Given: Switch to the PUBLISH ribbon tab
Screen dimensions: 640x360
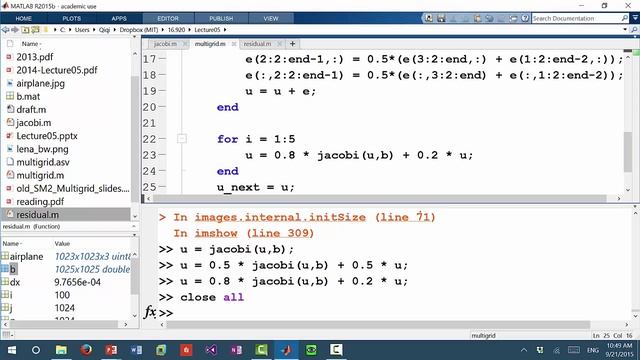Looking at the screenshot, I should click(x=221, y=18).
